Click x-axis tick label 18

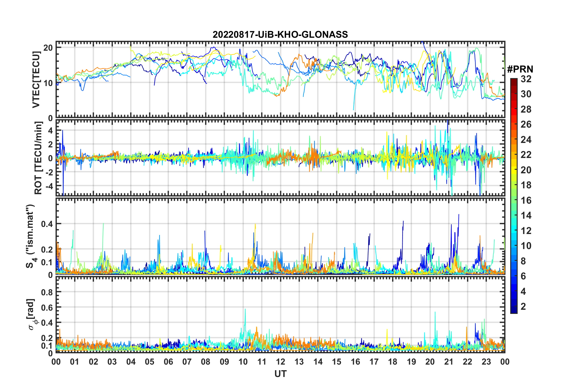pos(393,362)
